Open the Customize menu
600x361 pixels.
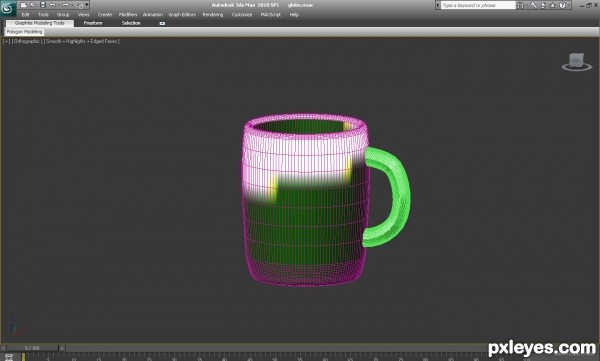click(x=242, y=15)
